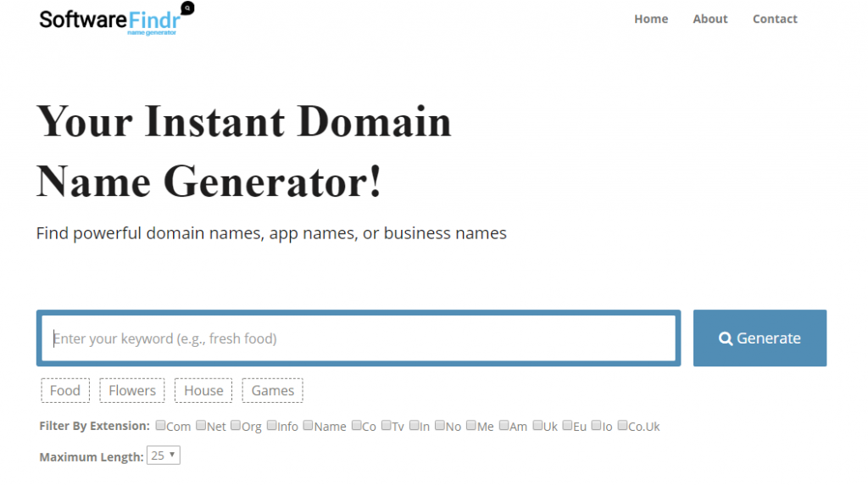Viewport: 868px width, 486px height.
Task: Go to the Contact page
Action: tap(775, 19)
